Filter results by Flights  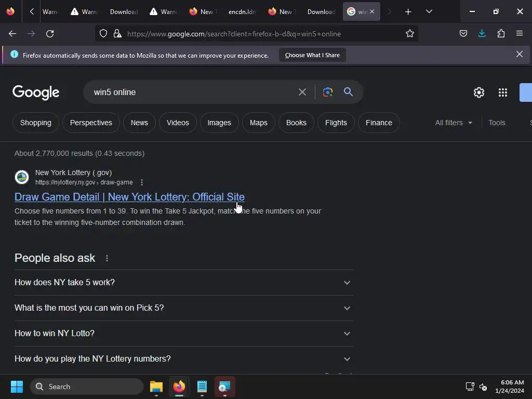(x=336, y=123)
